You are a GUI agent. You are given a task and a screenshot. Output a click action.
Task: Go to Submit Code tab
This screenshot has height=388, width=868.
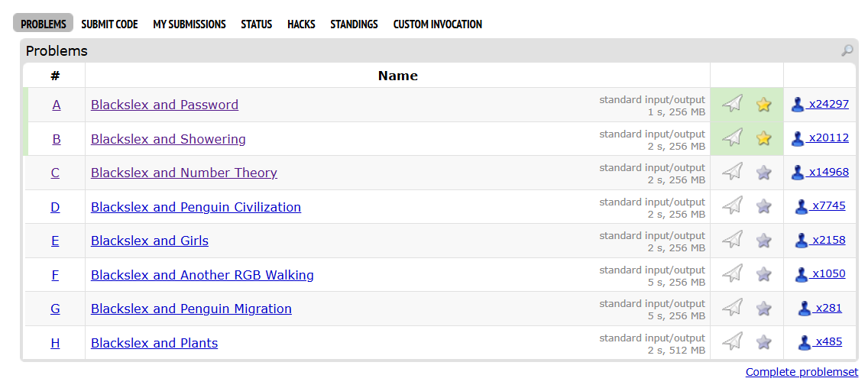(x=109, y=24)
